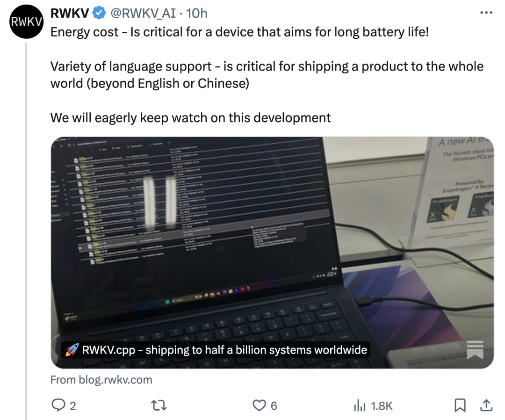Open the 10h timestamp link
505x420 pixels.
click(x=196, y=13)
